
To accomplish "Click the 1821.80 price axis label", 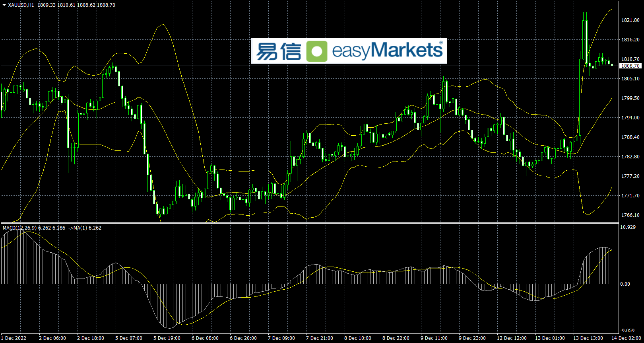I will [x=630, y=20].
